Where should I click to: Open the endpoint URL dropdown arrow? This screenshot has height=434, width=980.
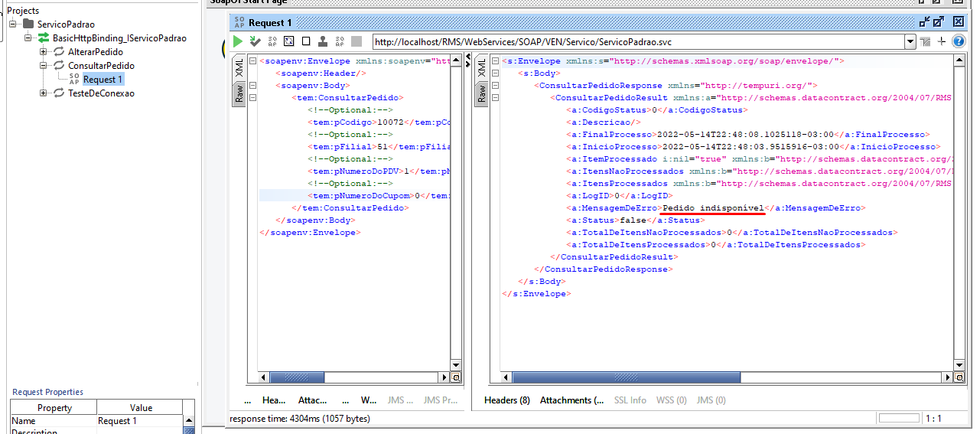(x=910, y=42)
